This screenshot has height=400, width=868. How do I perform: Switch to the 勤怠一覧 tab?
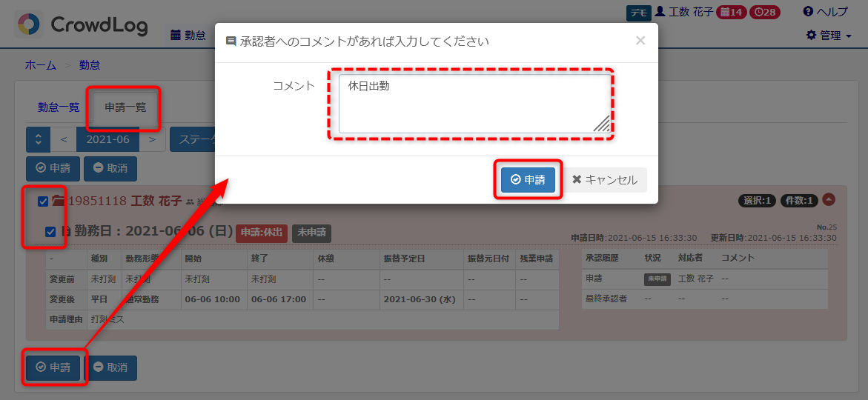coord(59,107)
